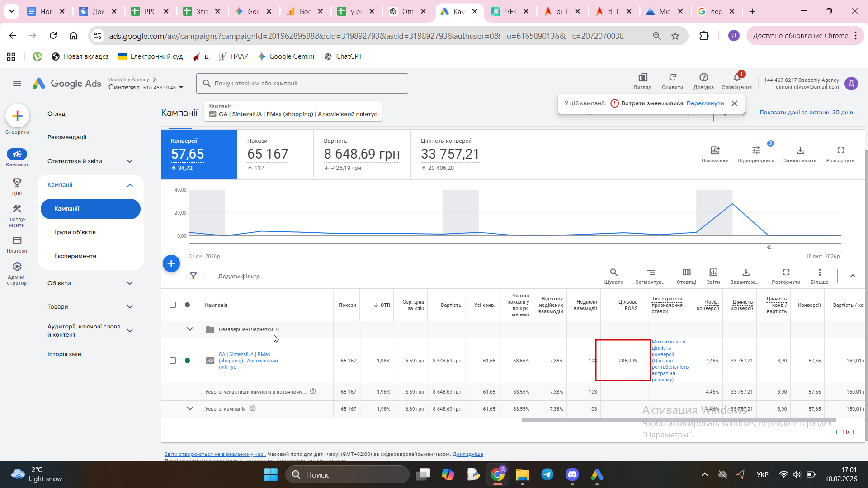Screen dimensions: 868x488
Task: Click the Columns icon in table toolbar
Action: pyautogui.click(x=686, y=272)
